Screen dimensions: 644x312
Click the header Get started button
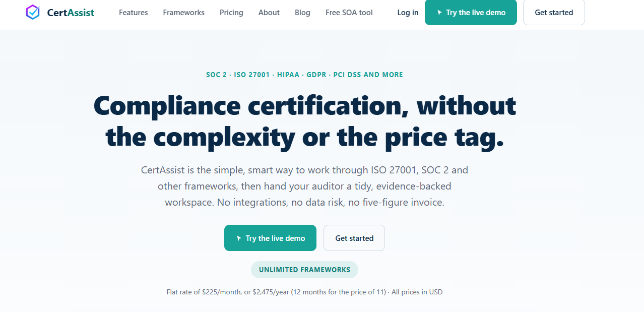click(x=554, y=13)
